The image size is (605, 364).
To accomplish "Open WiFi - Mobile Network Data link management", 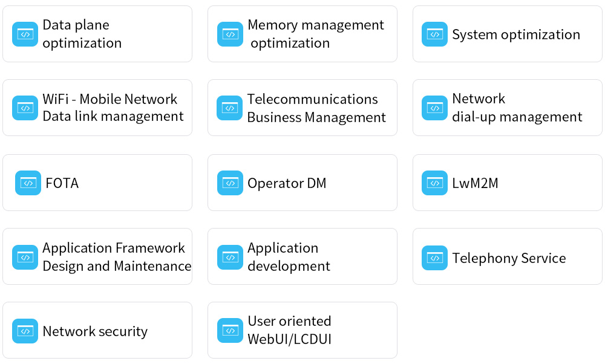I will (113, 108).
